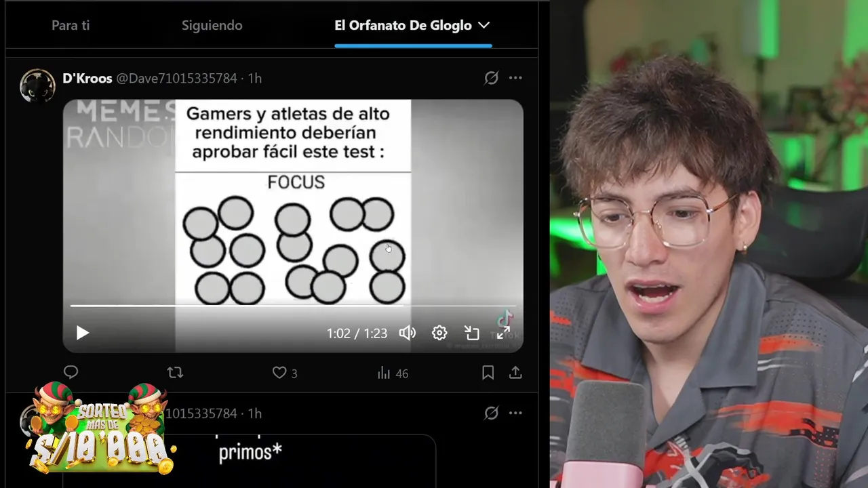
Task: Play the paused FOCUS test video
Action: click(83, 333)
